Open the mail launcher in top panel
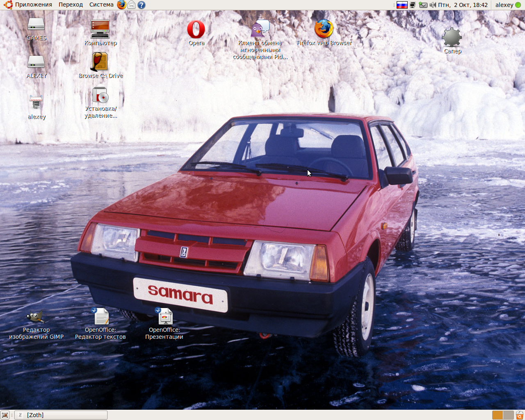This screenshot has width=525, height=420. 131,5
